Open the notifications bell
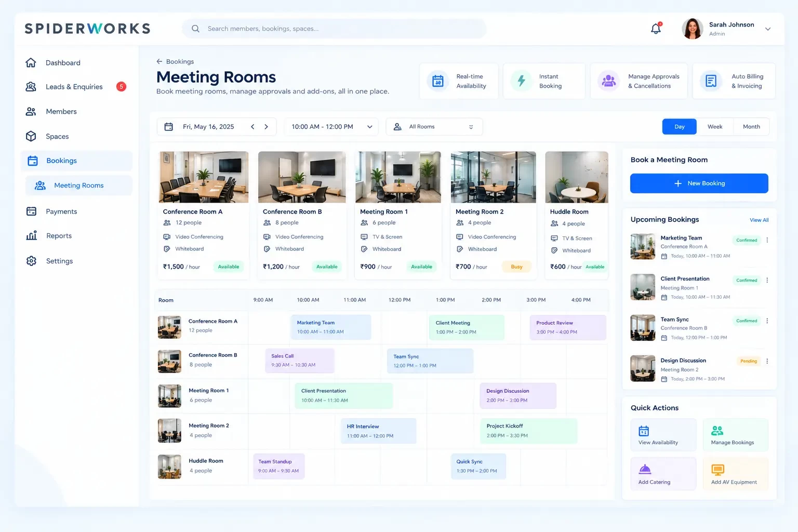Viewport: 798px width, 532px height. coord(656,29)
